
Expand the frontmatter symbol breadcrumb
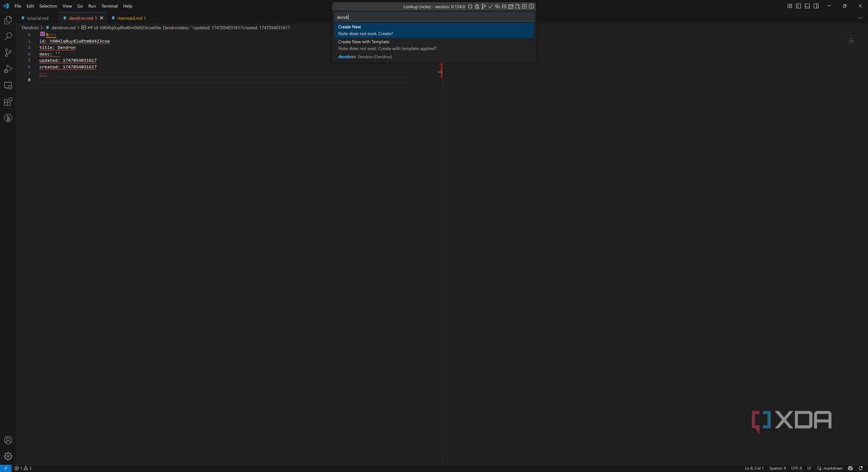(x=186, y=28)
